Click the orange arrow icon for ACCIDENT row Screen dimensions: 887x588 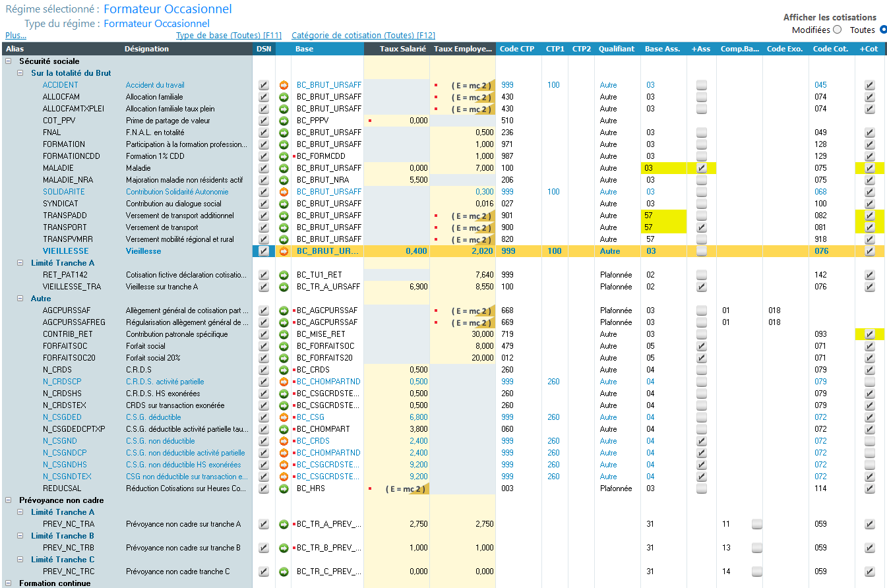coord(284,85)
